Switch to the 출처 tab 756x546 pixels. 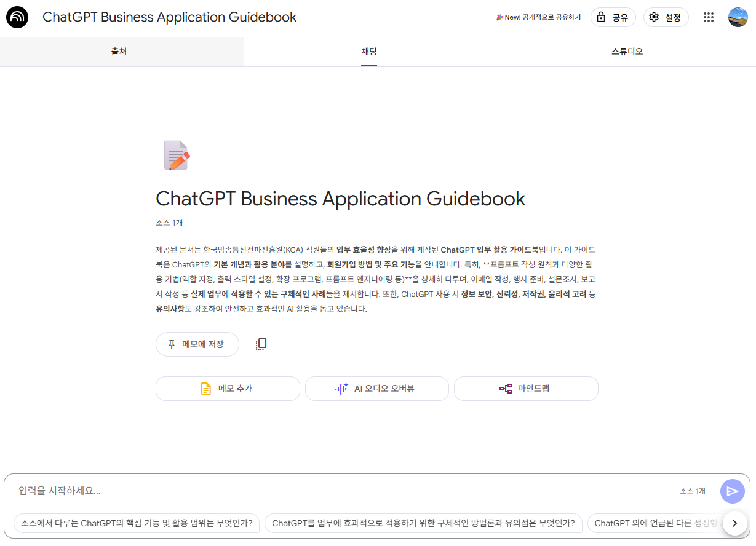point(119,52)
